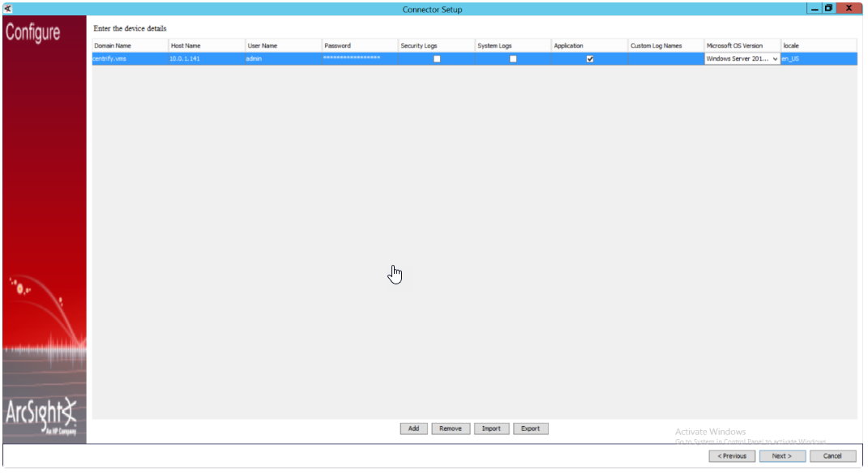This screenshot has height=474, width=868.
Task: Click the Add button
Action: (x=413, y=429)
